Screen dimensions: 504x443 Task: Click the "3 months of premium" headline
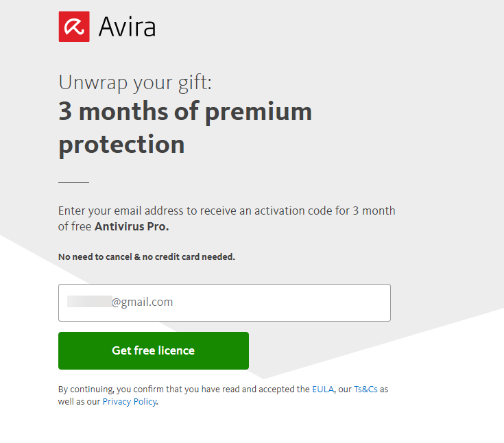pyautogui.click(x=185, y=112)
